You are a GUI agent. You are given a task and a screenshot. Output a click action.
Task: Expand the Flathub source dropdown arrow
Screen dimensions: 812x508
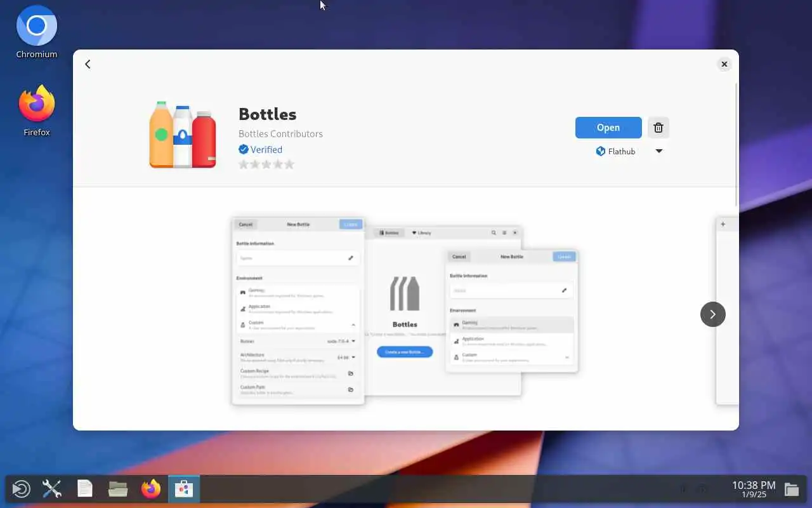click(658, 151)
